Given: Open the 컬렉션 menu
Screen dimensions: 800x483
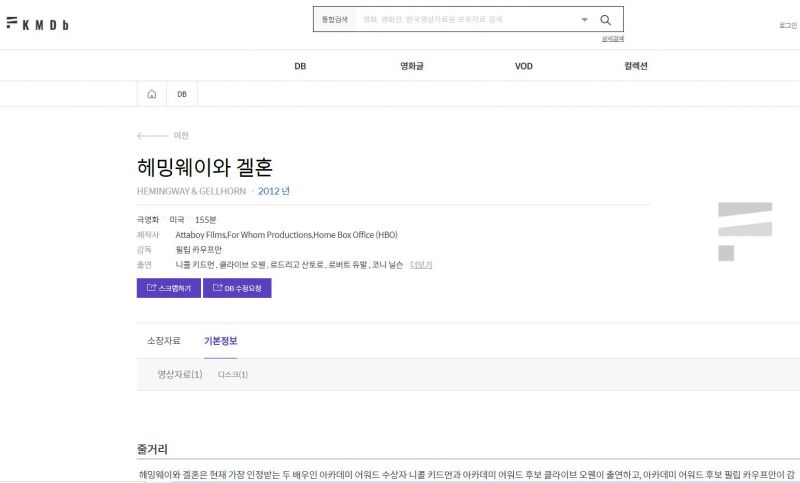Looking at the screenshot, I should 636,66.
